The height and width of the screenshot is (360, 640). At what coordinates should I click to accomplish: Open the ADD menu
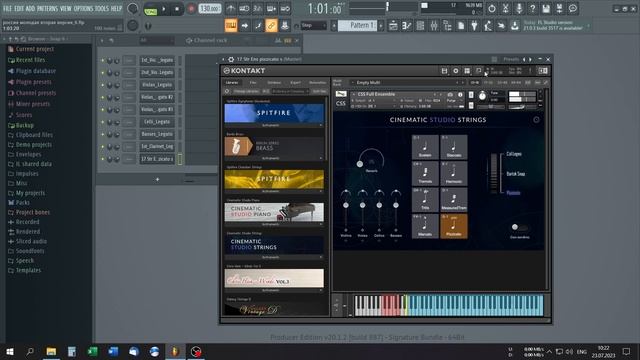pyautogui.click(x=30, y=8)
